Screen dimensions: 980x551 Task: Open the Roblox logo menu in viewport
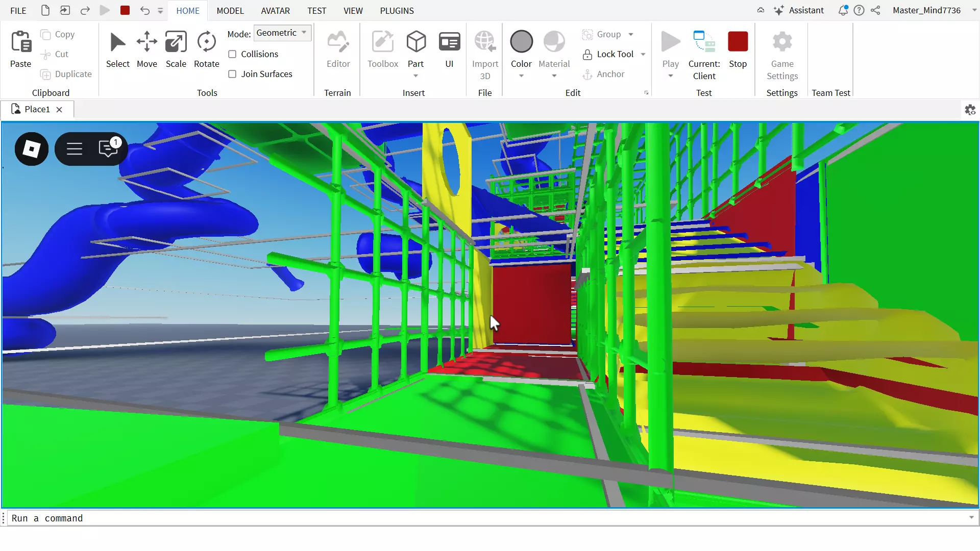[x=32, y=149]
